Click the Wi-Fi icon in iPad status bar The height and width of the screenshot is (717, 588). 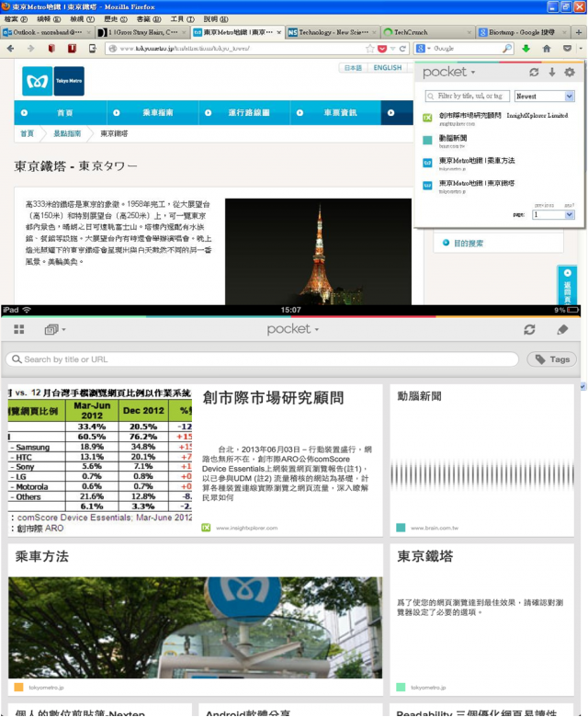[x=27, y=310]
